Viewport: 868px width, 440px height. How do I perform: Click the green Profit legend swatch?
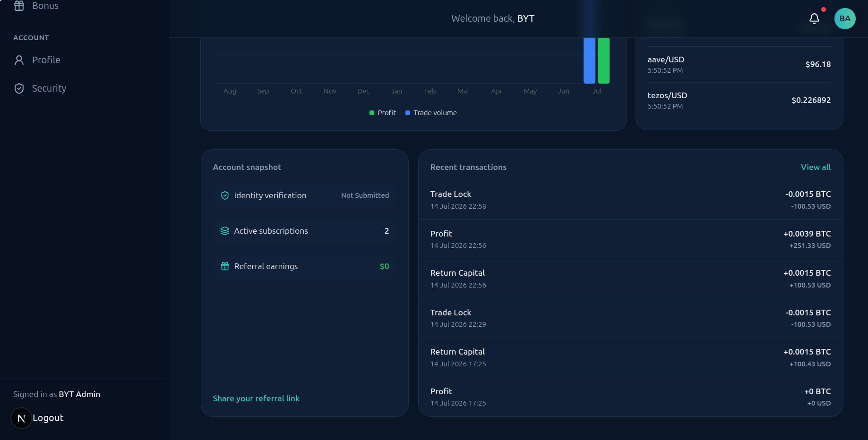tap(372, 113)
